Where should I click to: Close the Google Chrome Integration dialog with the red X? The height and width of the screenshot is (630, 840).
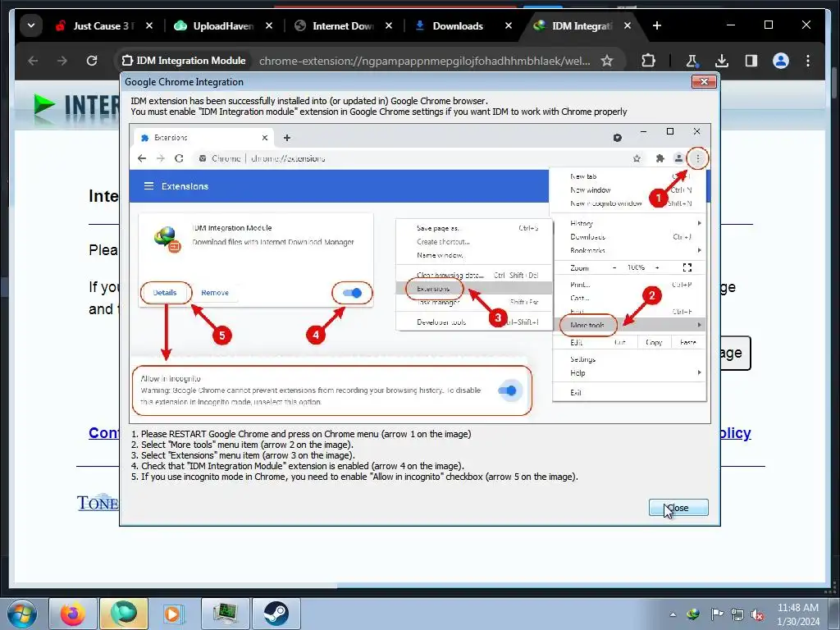[x=704, y=81]
